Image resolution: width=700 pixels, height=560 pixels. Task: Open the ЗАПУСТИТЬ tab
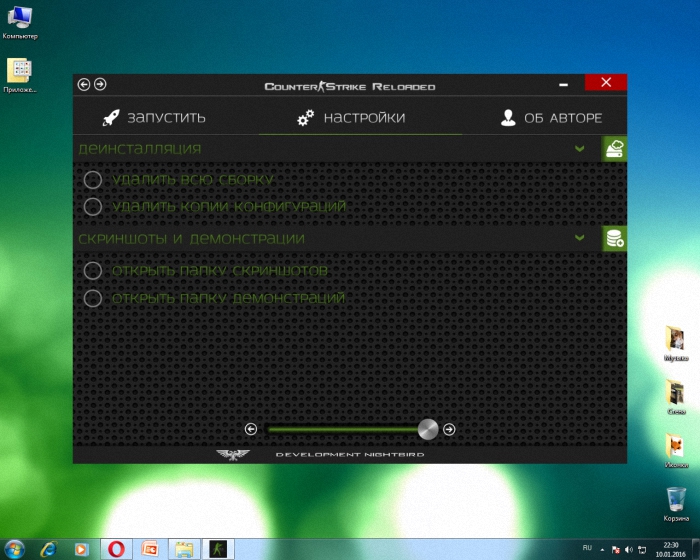click(154, 117)
